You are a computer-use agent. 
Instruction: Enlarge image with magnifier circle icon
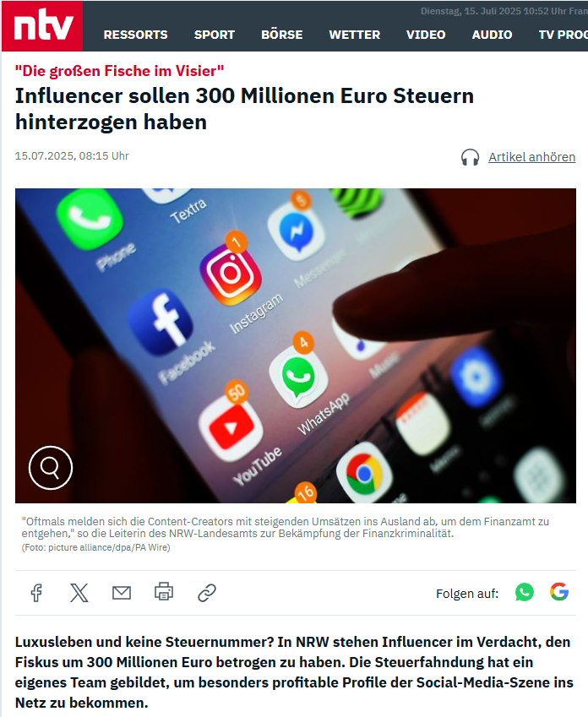click(x=51, y=468)
